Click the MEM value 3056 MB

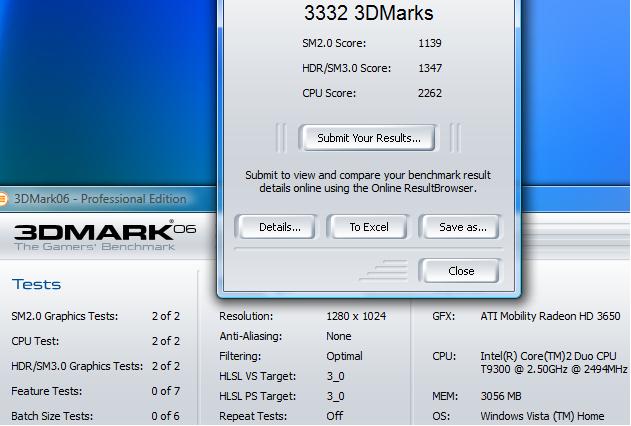[x=501, y=396]
